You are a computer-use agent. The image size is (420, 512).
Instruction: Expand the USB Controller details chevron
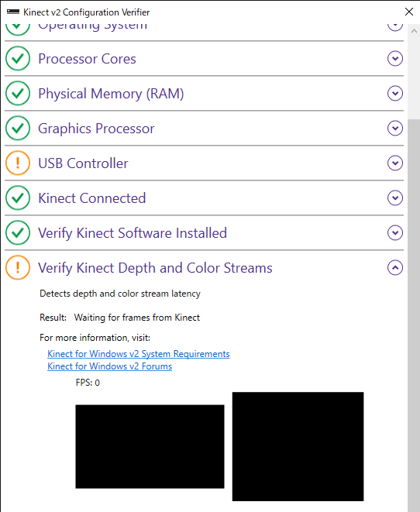coord(395,163)
